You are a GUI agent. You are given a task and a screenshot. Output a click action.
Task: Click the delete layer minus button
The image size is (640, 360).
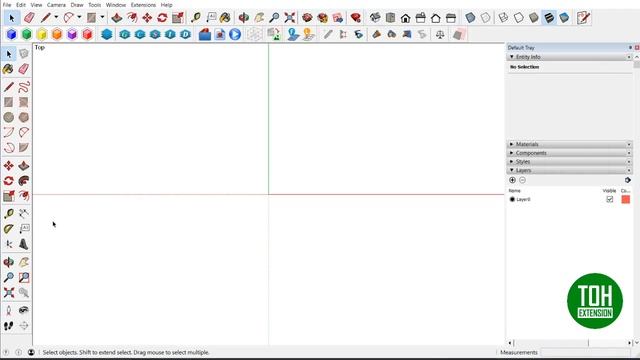pos(522,180)
